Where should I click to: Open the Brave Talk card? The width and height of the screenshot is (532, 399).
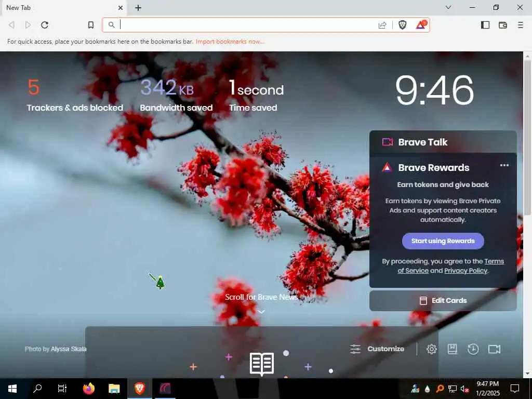pyautogui.click(x=443, y=142)
